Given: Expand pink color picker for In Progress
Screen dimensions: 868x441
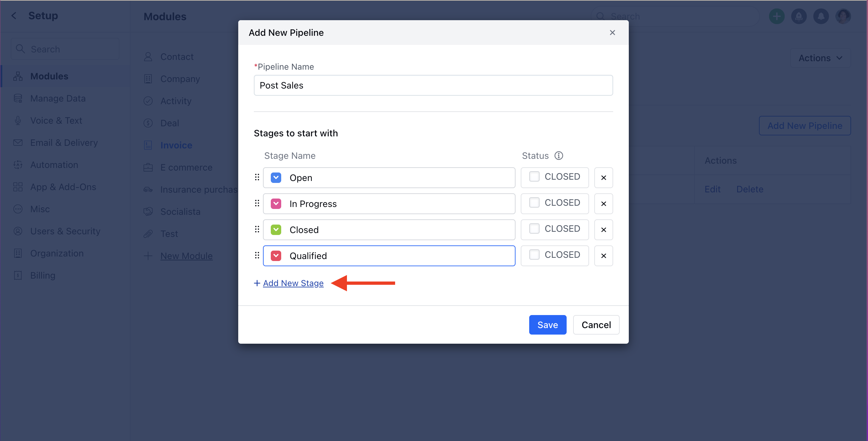Looking at the screenshot, I should 276,203.
